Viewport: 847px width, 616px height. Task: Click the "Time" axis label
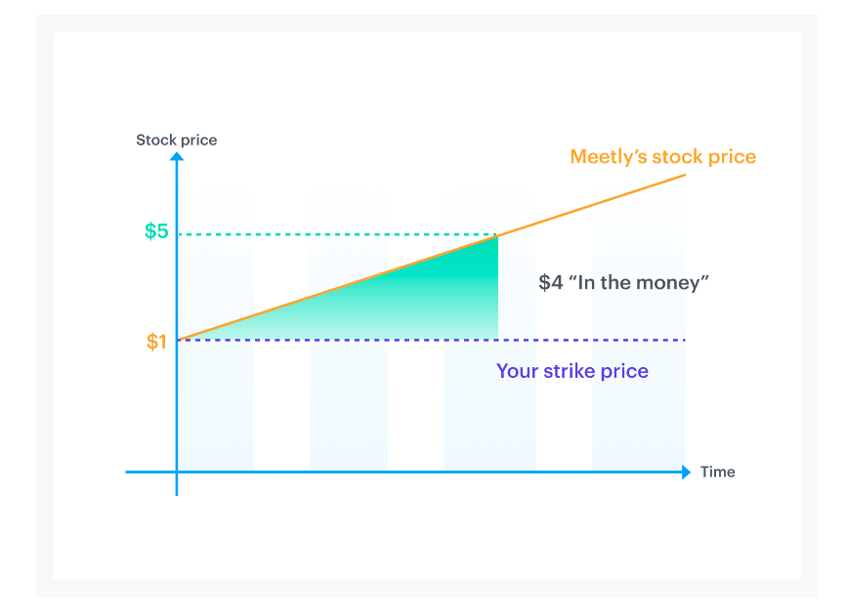[717, 472]
